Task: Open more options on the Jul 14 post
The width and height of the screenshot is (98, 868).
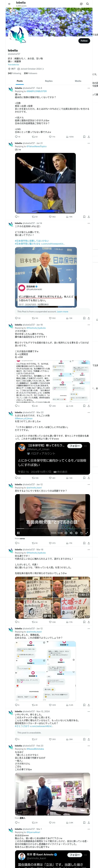Action: click(x=89, y=223)
